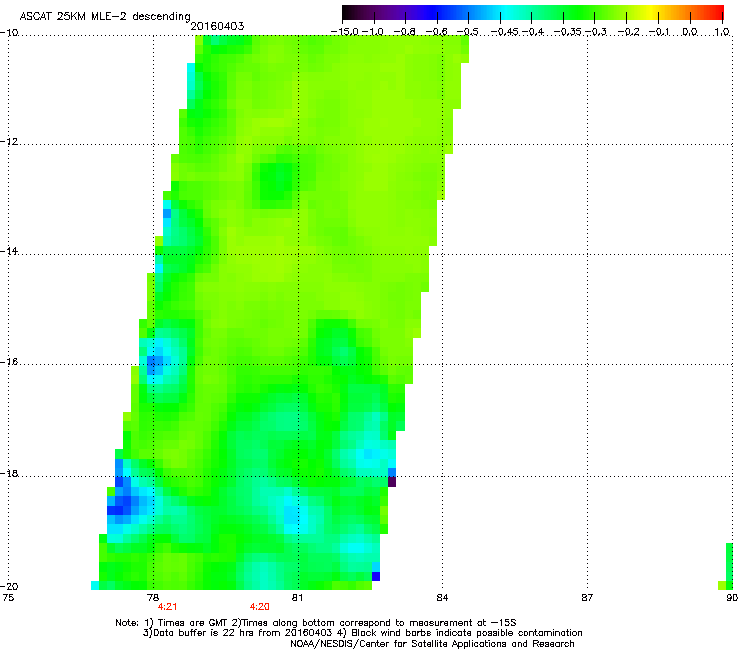Click the color bar label -0.2
This screenshot has height=650, width=740.
coord(628,32)
